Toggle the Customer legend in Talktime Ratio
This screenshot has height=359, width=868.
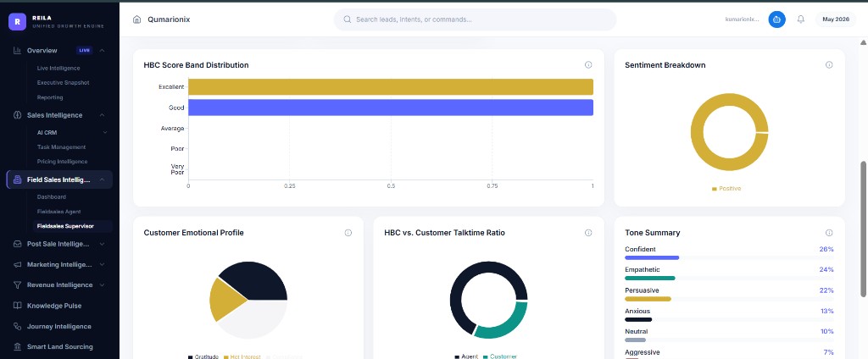click(x=499, y=356)
